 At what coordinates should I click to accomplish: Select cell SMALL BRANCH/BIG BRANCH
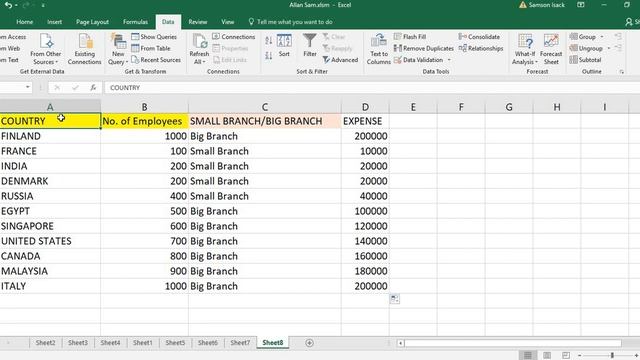coord(264,121)
